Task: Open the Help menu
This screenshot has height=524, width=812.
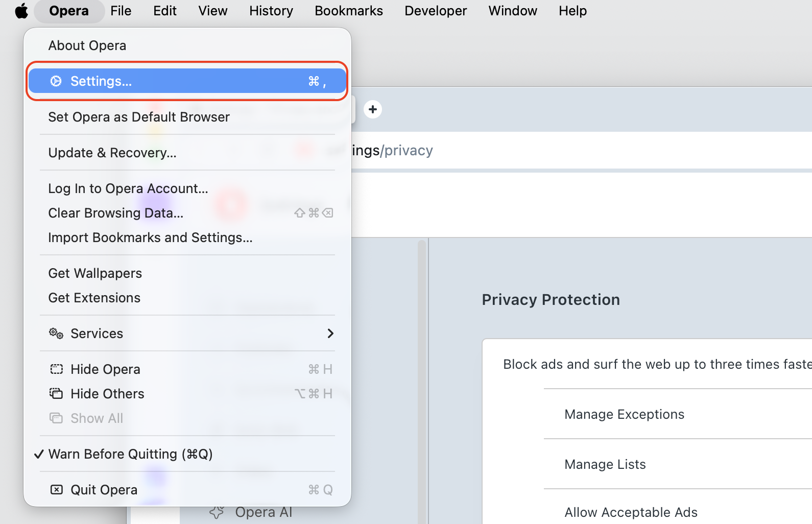Action: pos(572,11)
